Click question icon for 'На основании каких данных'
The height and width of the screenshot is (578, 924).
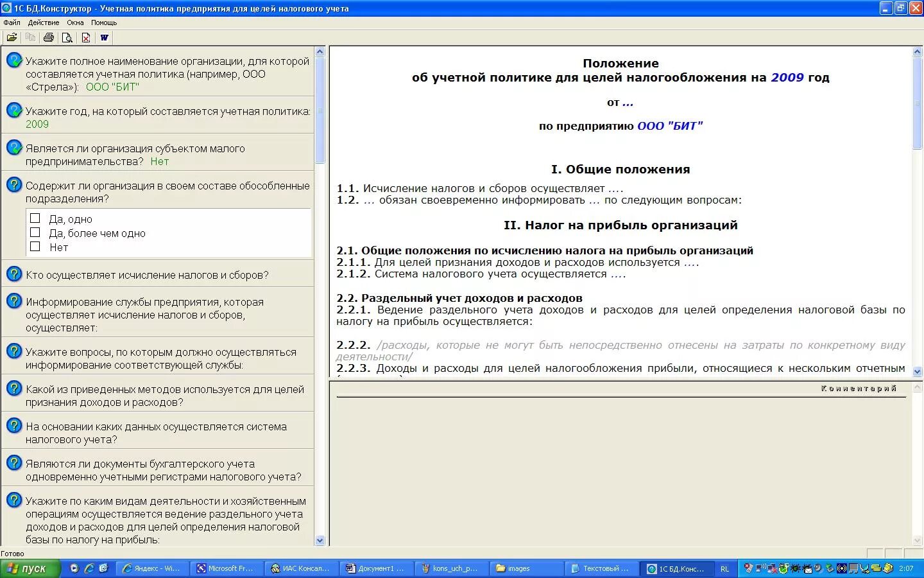[14, 426]
